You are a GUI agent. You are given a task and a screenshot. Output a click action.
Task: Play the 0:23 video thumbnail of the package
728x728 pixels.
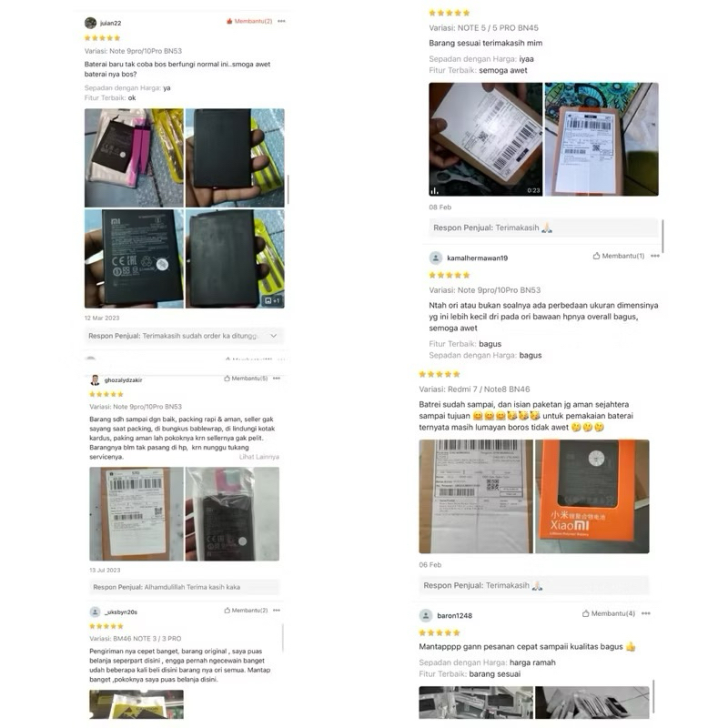[x=486, y=139]
